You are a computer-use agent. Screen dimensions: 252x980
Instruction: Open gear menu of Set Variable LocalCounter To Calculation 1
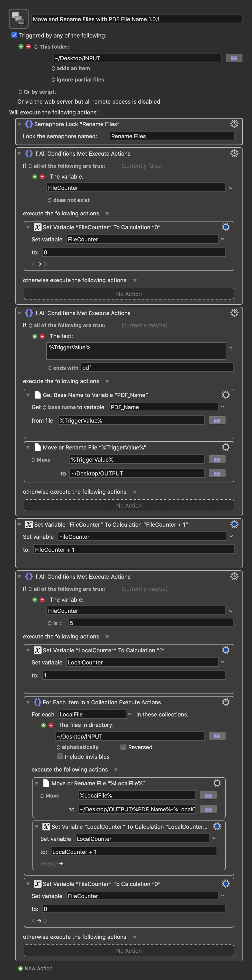(225, 650)
